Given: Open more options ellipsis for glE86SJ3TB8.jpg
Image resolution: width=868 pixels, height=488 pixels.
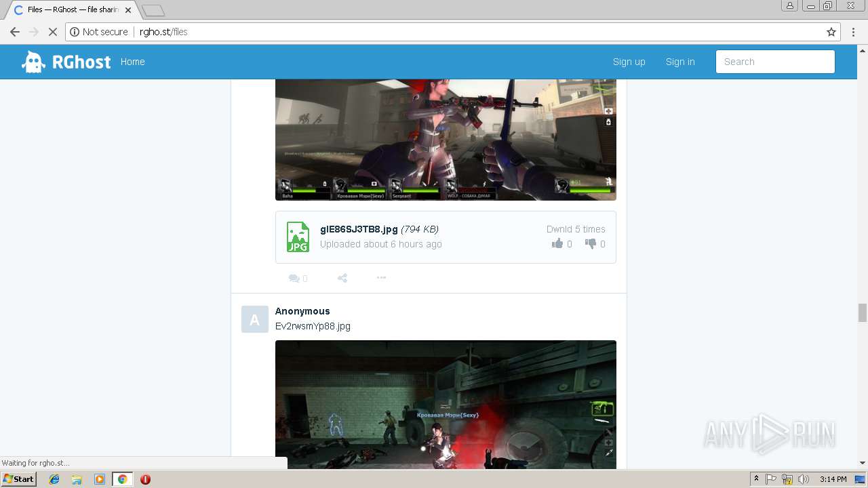Looking at the screenshot, I should tap(381, 278).
